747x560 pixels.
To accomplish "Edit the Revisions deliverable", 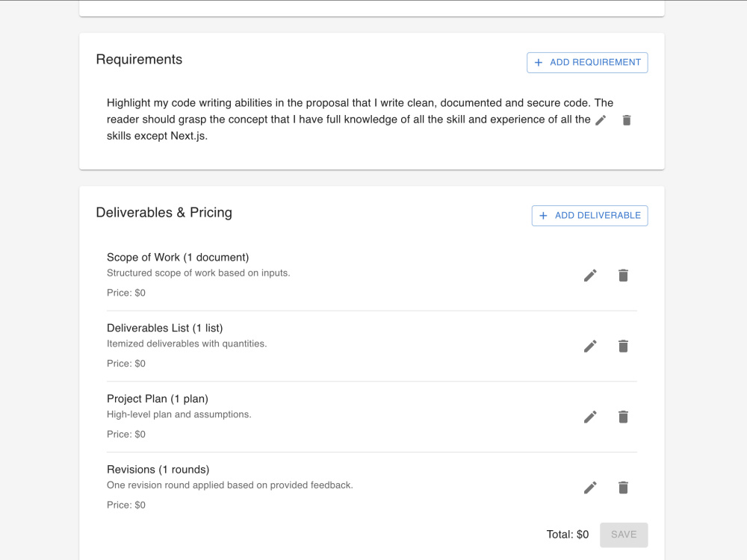I will pos(590,488).
